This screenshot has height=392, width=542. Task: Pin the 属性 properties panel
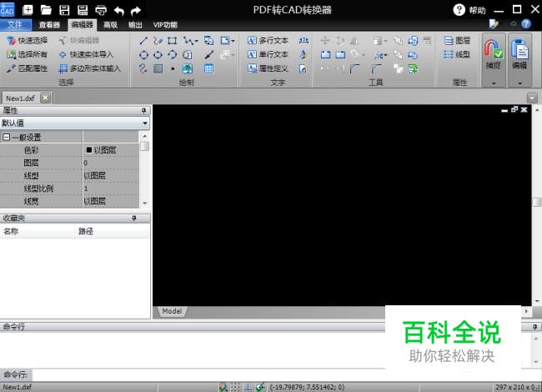pyautogui.click(x=143, y=111)
